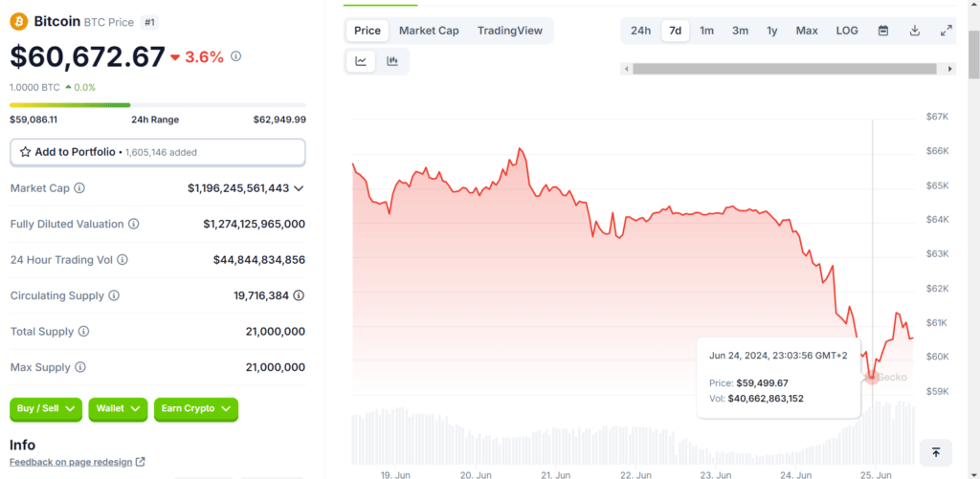
Task: Open the Feedback on page redesign link
Action: pyautogui.click(x=77, y=462)
